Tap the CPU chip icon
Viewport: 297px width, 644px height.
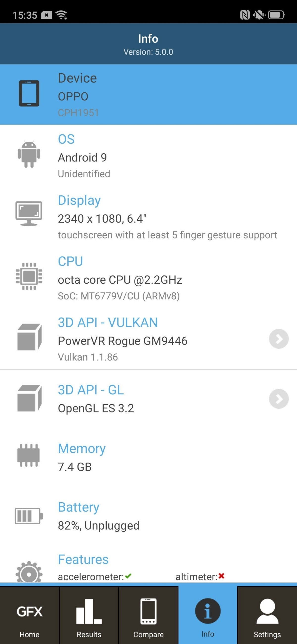pos(29,276)
